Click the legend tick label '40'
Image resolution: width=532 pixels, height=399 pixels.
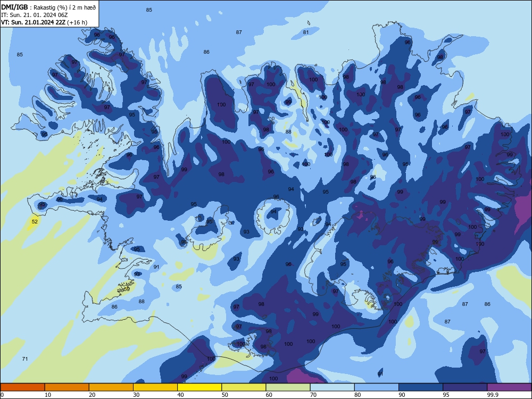(x=180, y=395)
